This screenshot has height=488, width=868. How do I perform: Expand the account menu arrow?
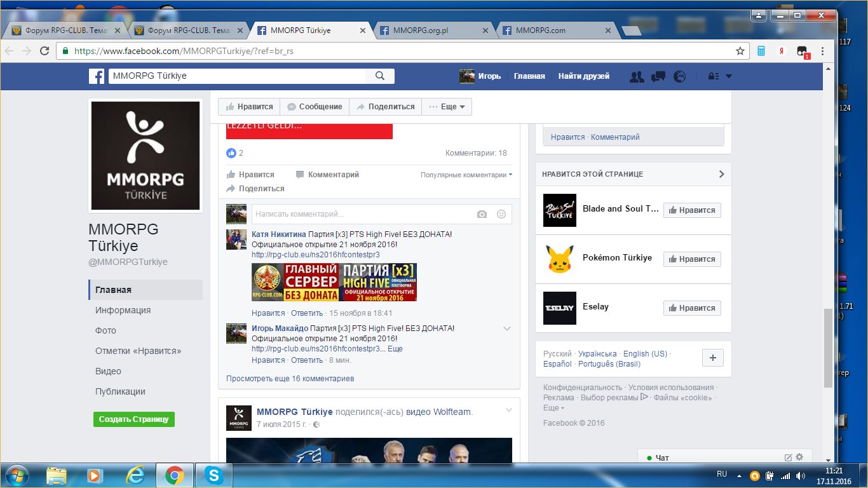pyautogui.click(x=729, y=76)
